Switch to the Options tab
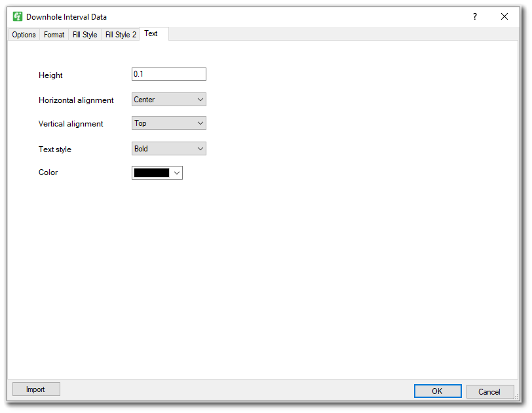 tap(24, 35)
